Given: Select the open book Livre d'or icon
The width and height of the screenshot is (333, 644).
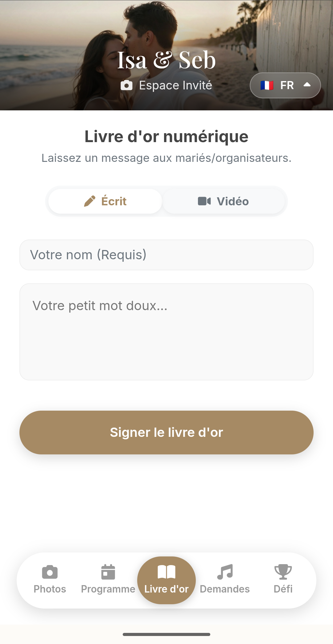Looking at the screenshot, I should coord(166,572).
